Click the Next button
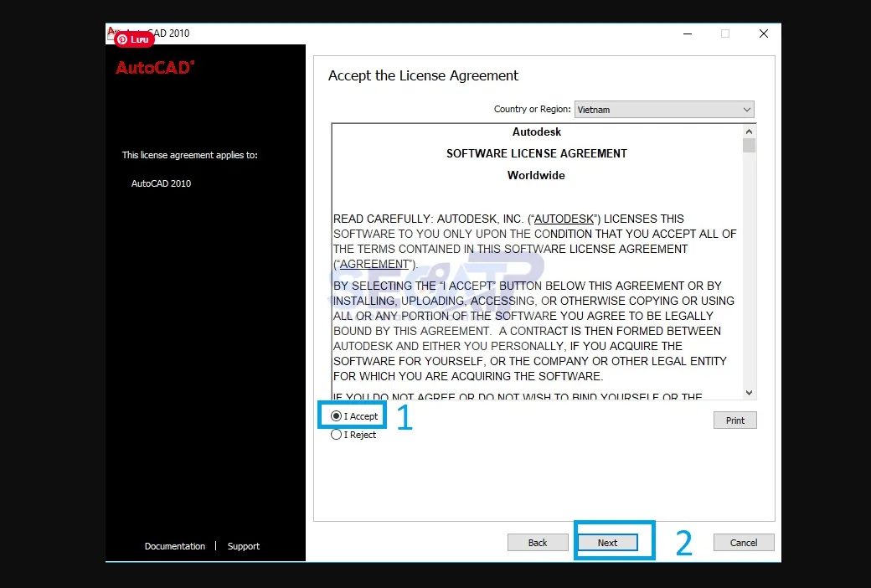Image resolution: width=871 pixels, height=588 pixels. pyautogui.click(x=609, y=542)
